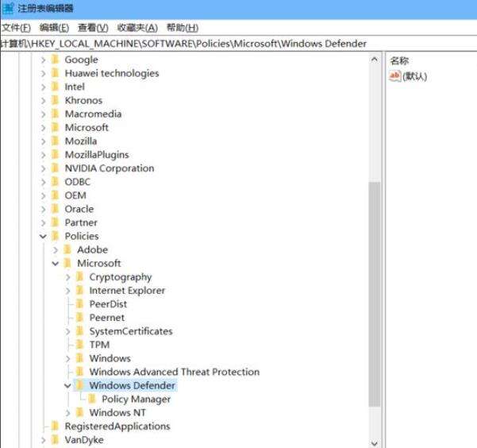The image size is (477, 448).
Task: Expand the Cryptography key chevron
Action: (x=67, y=277)
